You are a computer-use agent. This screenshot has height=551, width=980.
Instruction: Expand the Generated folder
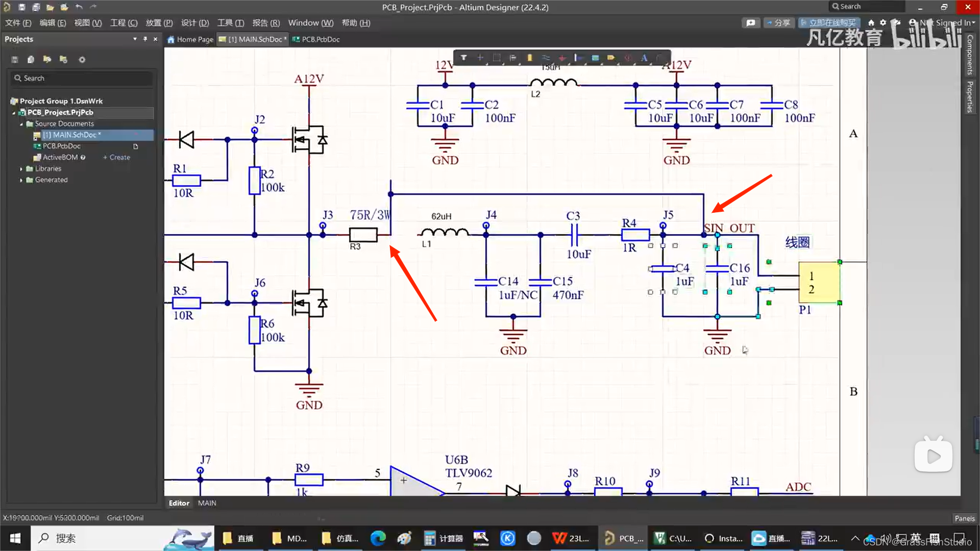point(21,180)
